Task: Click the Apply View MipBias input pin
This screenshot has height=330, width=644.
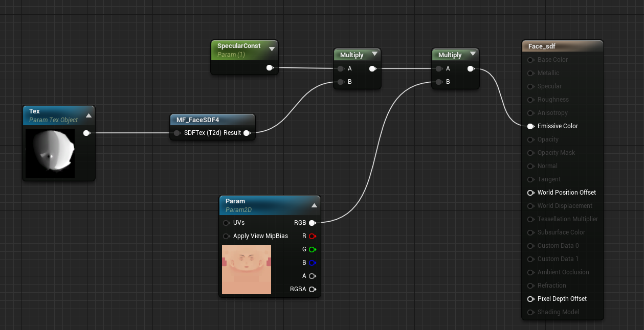Action: [226, 236]
